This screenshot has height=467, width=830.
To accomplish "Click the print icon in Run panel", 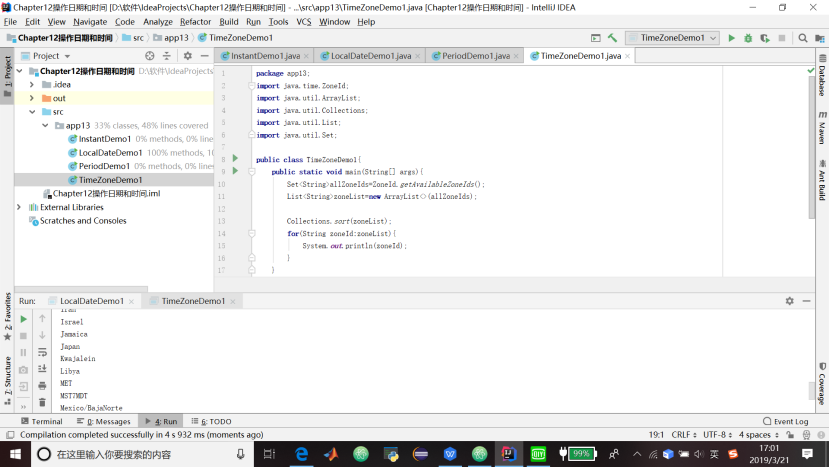I will [x=42, y=385].
